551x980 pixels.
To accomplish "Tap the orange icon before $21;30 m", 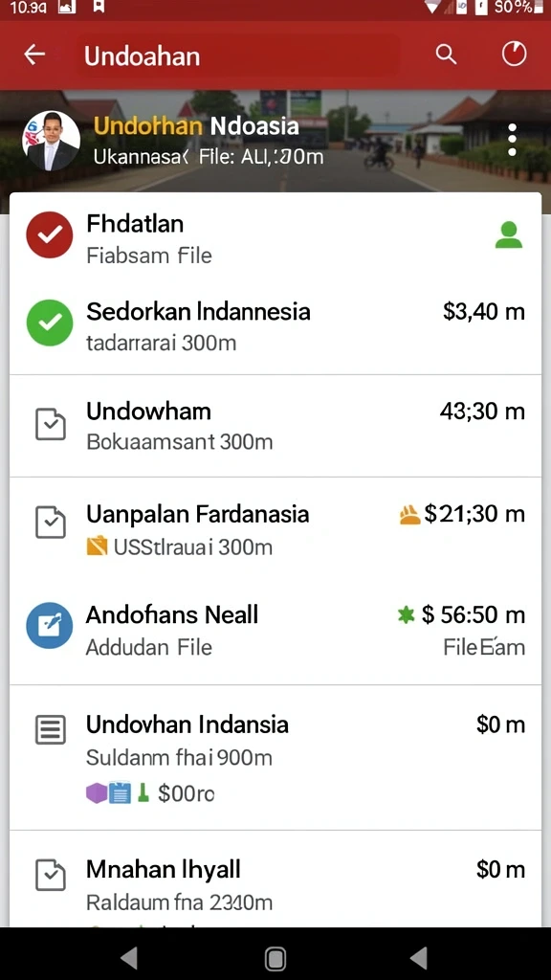I will click(409, 515).
